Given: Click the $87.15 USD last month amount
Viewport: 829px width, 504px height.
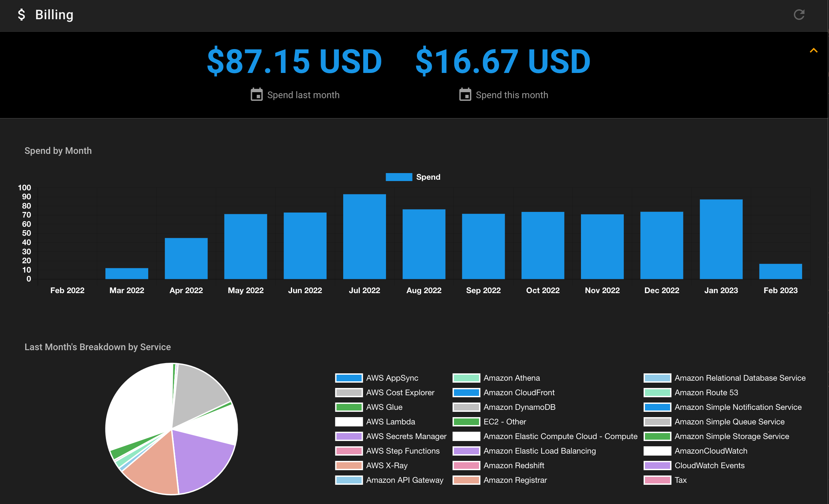Looking at the screenshot, I should (x=294, y=62).
